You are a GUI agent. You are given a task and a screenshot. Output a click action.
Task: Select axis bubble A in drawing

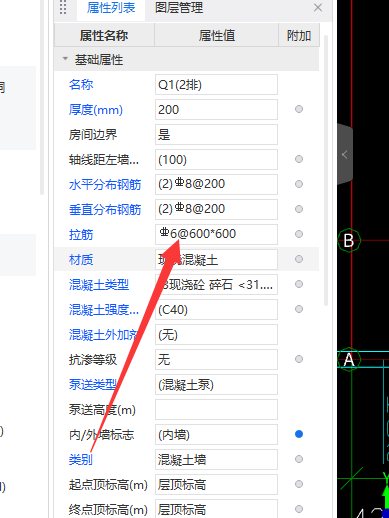(349, 360)
